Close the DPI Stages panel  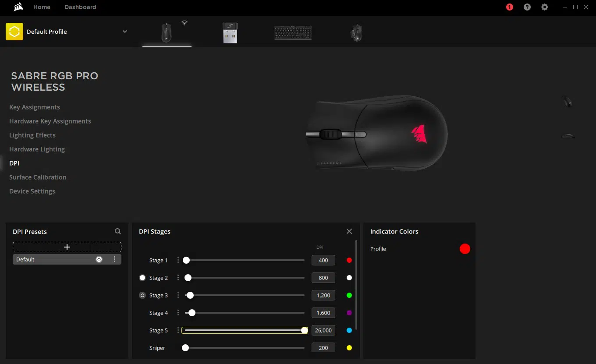pos(349,231)
